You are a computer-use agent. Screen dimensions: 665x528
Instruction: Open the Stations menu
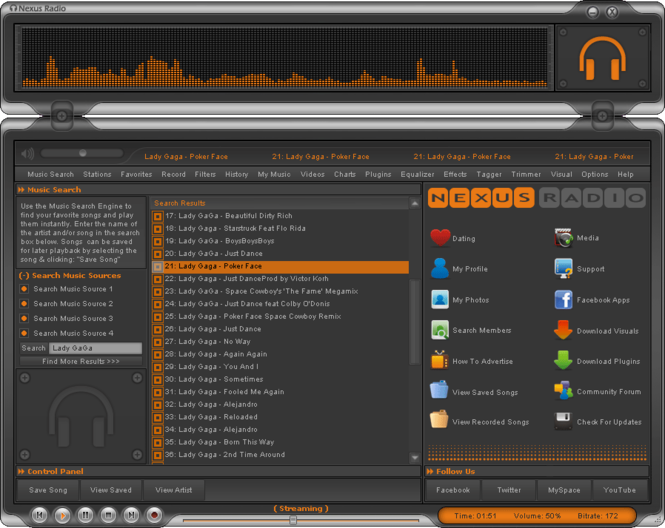click(x=97, y=174)
